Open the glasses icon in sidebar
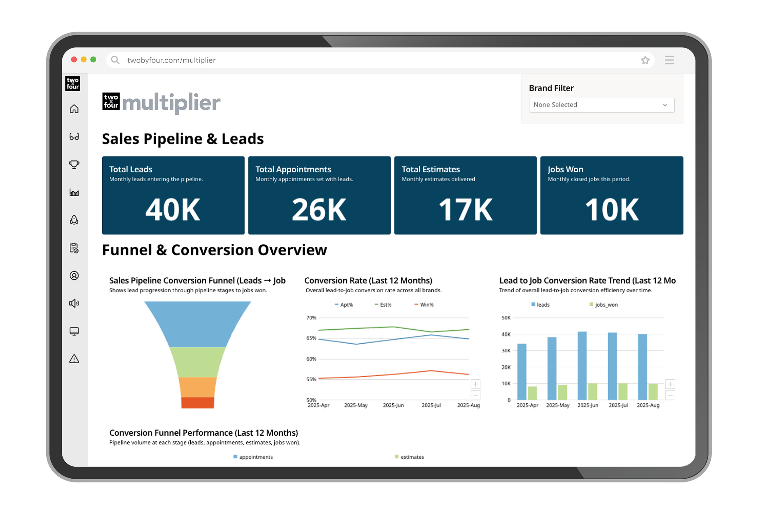764x532 pixels. (x=74, y=137)
